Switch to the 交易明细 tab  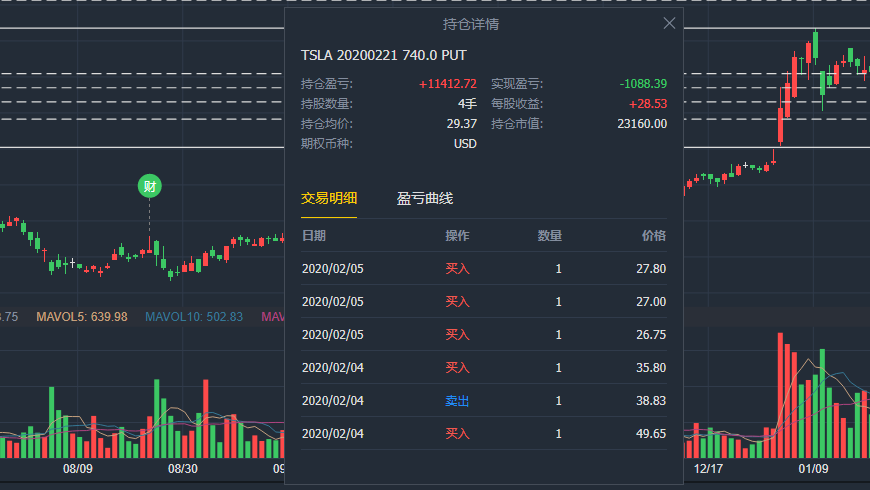(x=329, y=198)
